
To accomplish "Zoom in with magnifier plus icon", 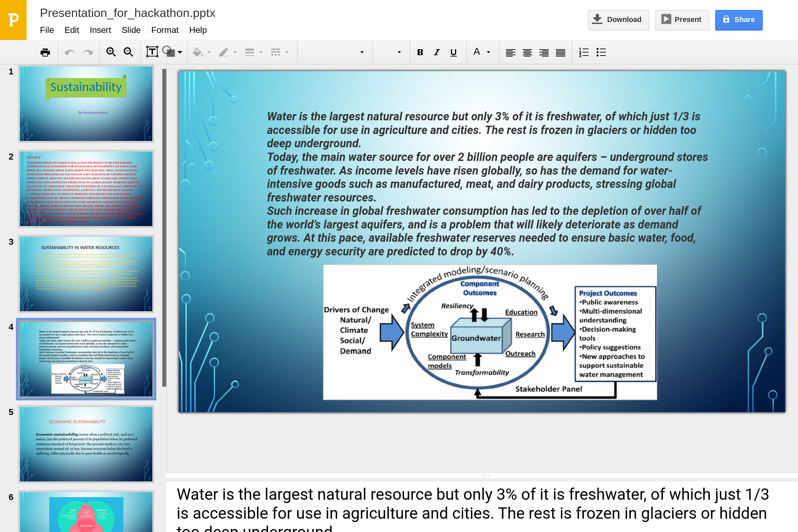I will point(111,52).
